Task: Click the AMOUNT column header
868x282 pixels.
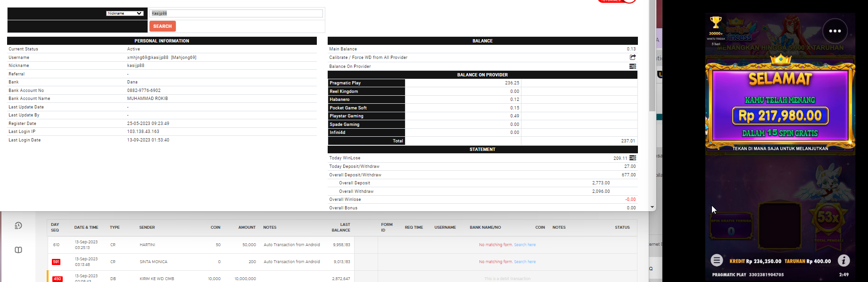Action: click(247, 227)
